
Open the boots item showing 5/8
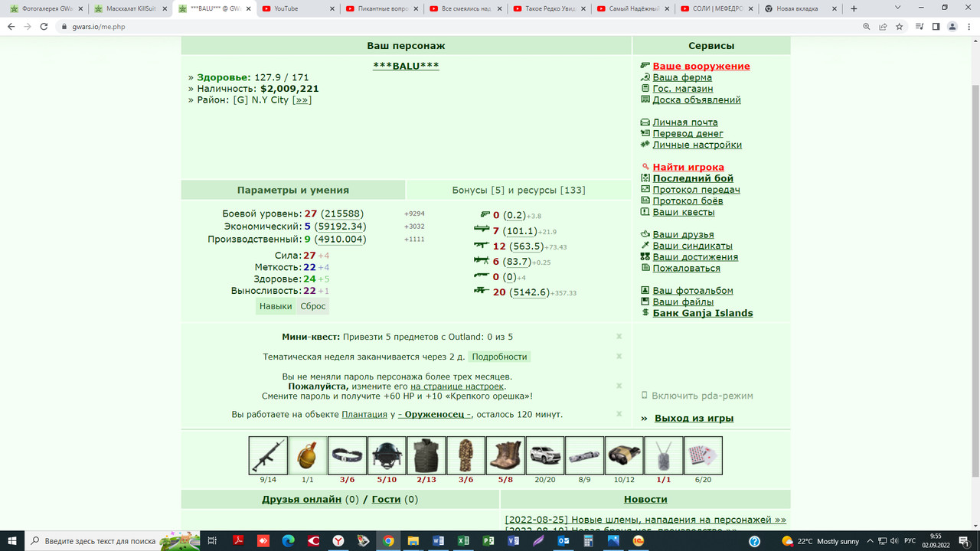505,455
